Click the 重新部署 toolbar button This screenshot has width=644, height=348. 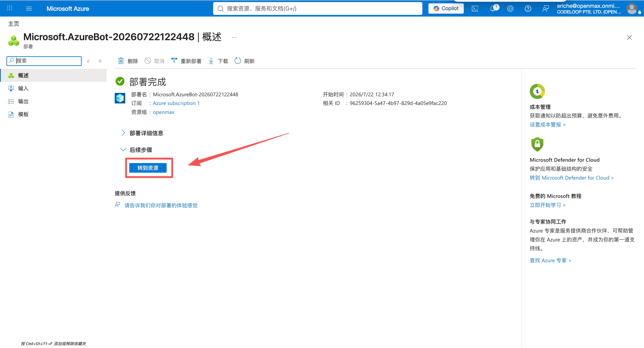pyautogui.click(x=186, y=61)
